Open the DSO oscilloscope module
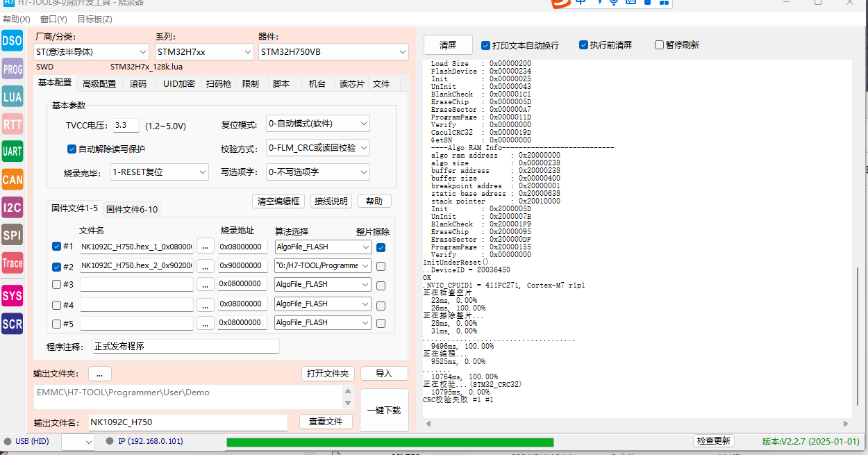The image size is (868, 455). click(12, 41)
